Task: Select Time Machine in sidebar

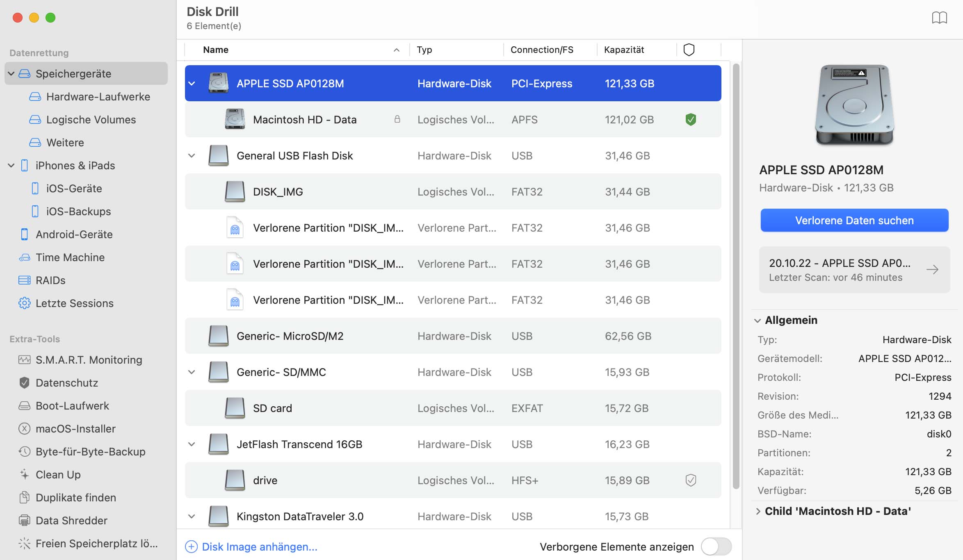Action: [x=62, y=257]
